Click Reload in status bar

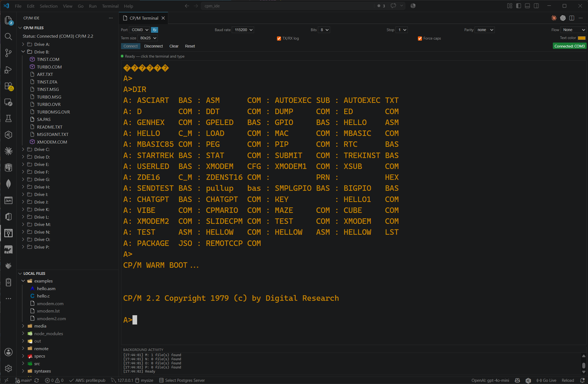pyautogui.click(x=568, y=380)
